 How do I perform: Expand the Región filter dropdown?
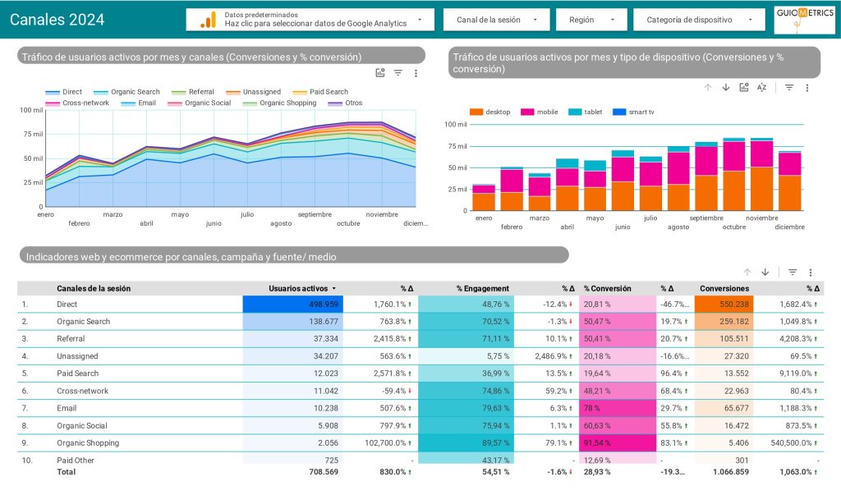pyautogui.click(x=591, y=20)
